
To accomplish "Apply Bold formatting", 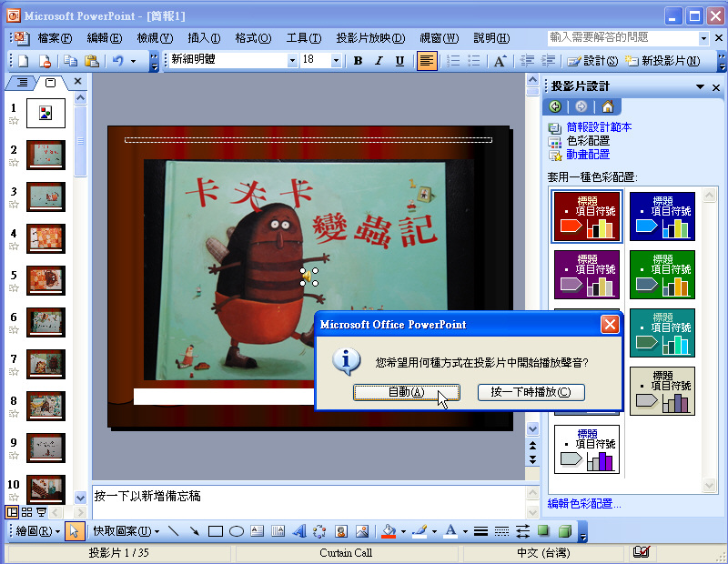I will 358,61.
